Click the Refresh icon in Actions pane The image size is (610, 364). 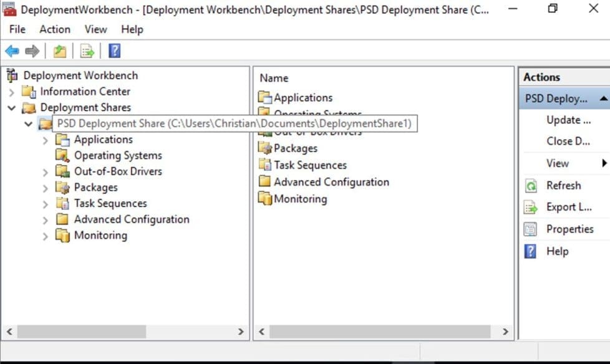tap(531, 186)
